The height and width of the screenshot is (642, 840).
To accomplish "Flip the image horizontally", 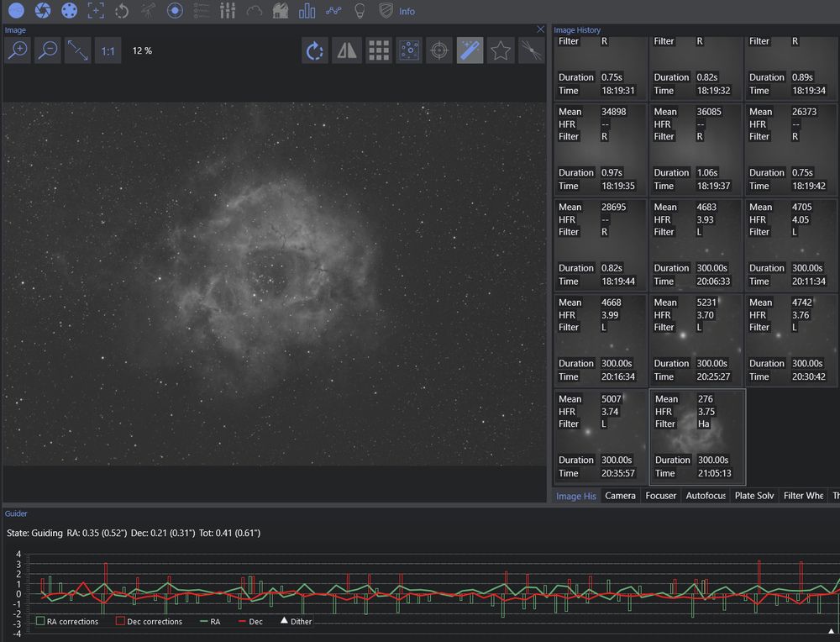I will (x=347, y=50).
